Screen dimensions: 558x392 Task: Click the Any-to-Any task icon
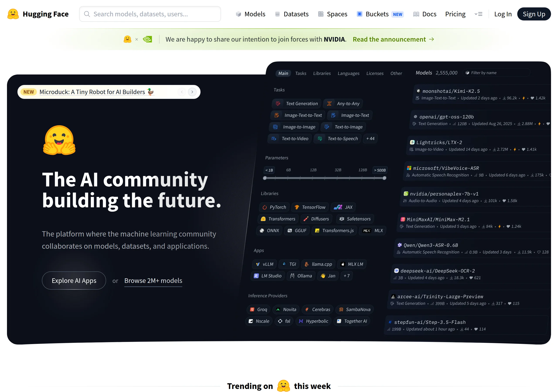(329, 103)
